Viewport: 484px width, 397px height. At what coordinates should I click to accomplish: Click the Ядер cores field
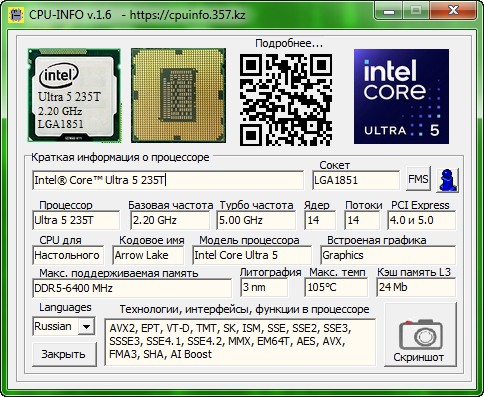(320, 220)
